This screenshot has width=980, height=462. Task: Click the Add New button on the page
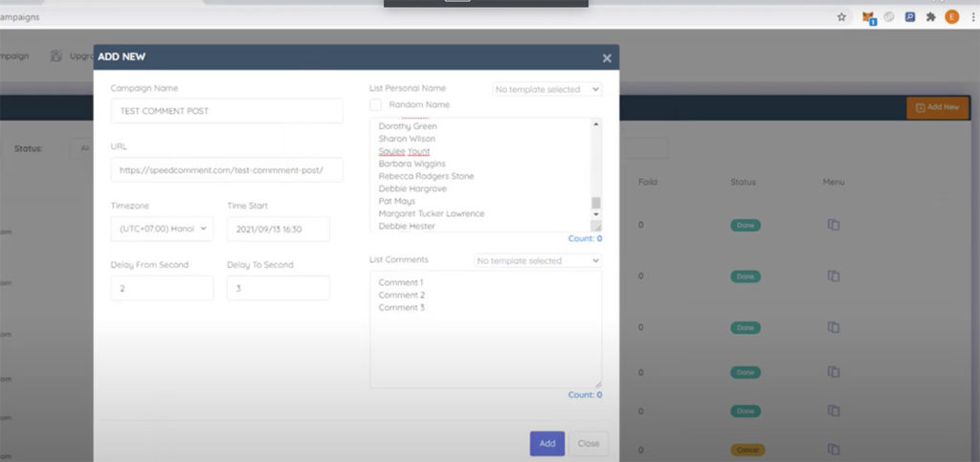point(937,107)
